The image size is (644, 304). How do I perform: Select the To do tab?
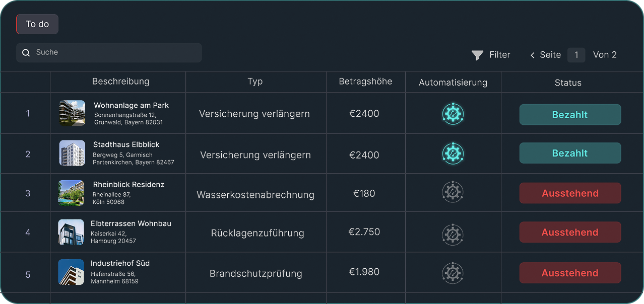pyautogui.click(x=37, y=24)
